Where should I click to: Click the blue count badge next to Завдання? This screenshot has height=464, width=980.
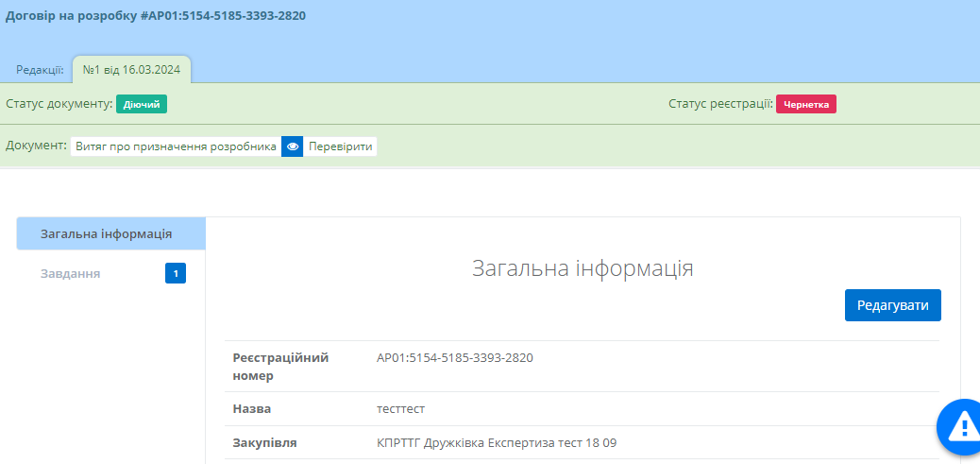176,274
